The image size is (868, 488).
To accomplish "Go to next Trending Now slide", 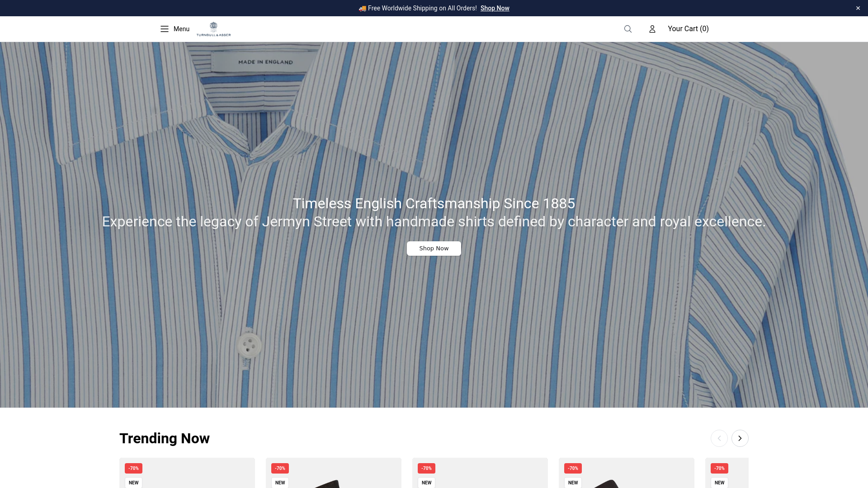I will pyautogui.click(x=740, y=438).
